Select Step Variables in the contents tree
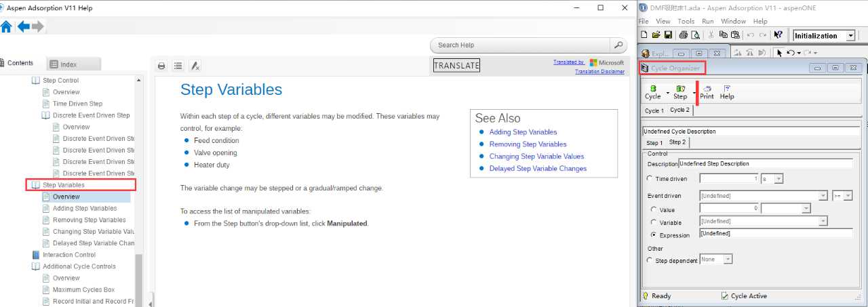Image resolution: width=868 pixels, height=307 pixels. tap(64, 185)
